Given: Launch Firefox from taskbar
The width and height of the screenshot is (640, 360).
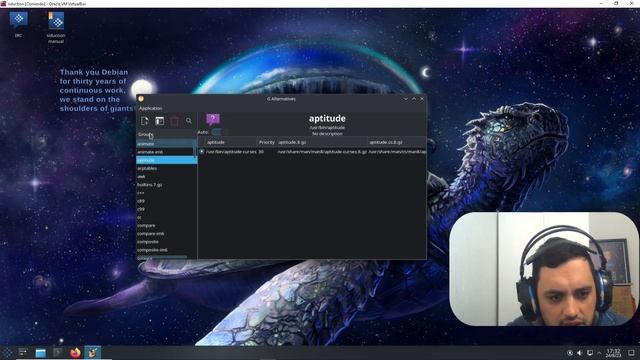Looking at the screenshot, I should coord(75,353).
